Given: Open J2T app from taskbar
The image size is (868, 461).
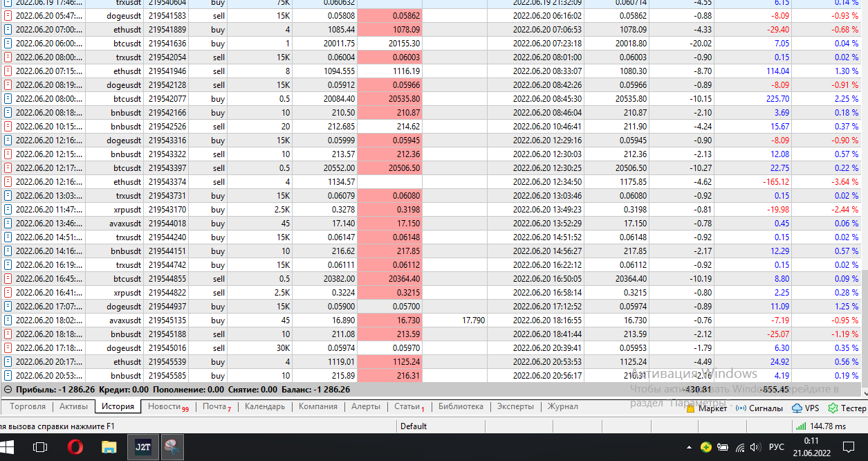Looking at the screenshot, I should [142, 447].
